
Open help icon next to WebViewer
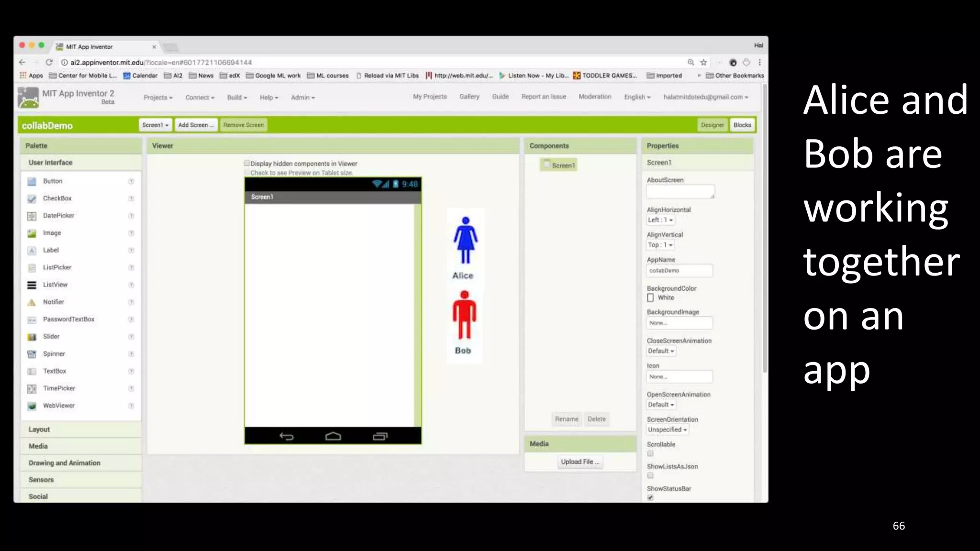[x=131, y=406]
